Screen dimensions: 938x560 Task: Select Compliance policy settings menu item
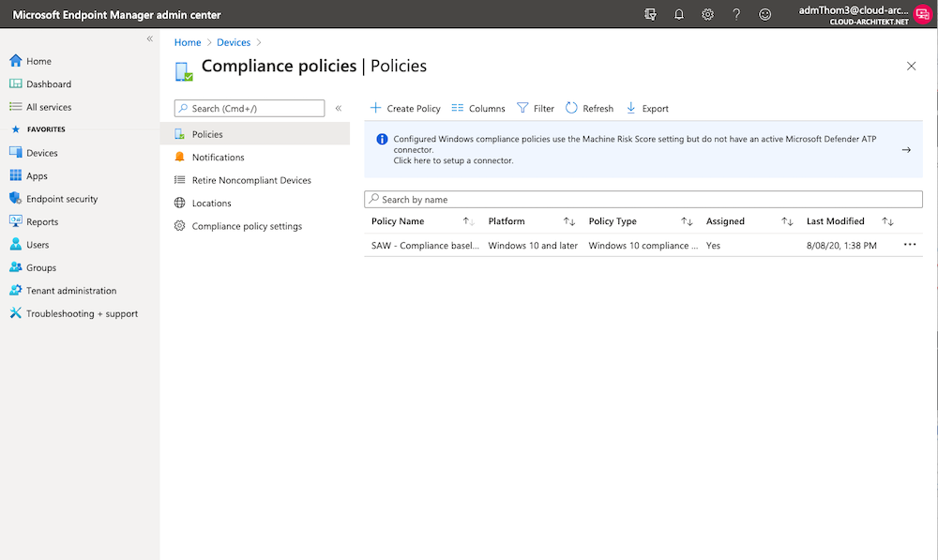point(255,226)
